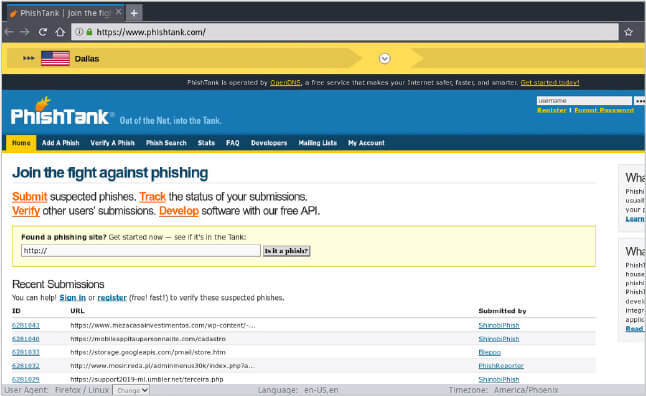Click the register link in Recent Submissions
The width and height of the screenshot is (646, 396).
(x=112, y=298)
